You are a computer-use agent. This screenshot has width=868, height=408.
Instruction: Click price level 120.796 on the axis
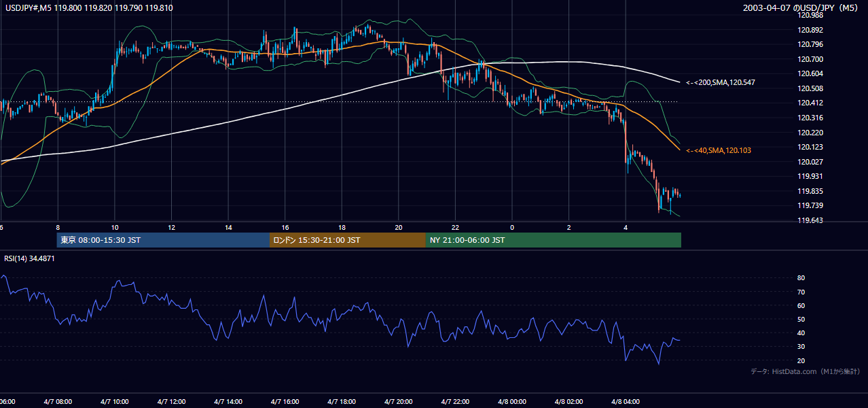point(810,44)
